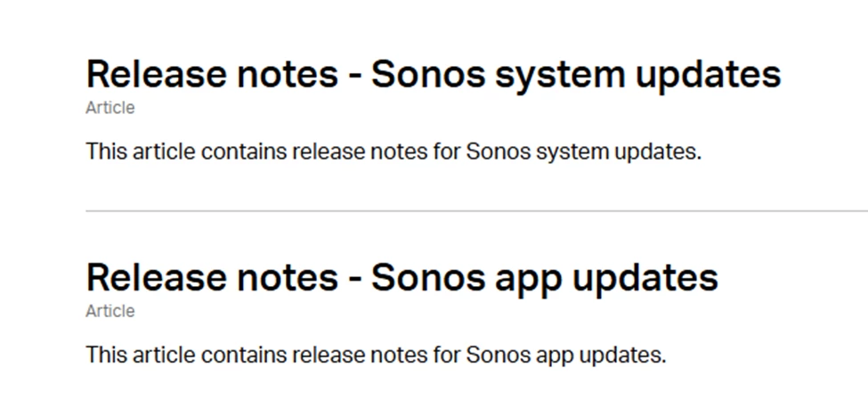The image size is (868, 393).
Task: Click the Article label under system updates heading
Action: pos(110,108)
